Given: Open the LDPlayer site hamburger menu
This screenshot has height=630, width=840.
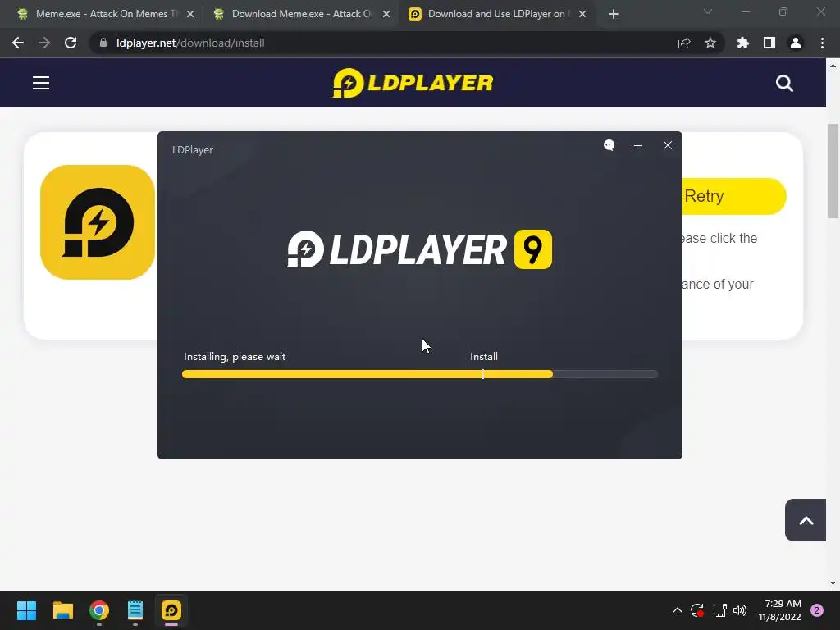Looking at the screenshot, I should [x=41, y=83].
